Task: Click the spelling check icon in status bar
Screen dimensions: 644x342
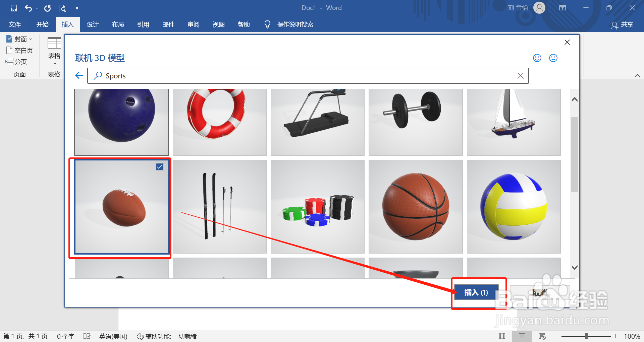Action: 87,336
